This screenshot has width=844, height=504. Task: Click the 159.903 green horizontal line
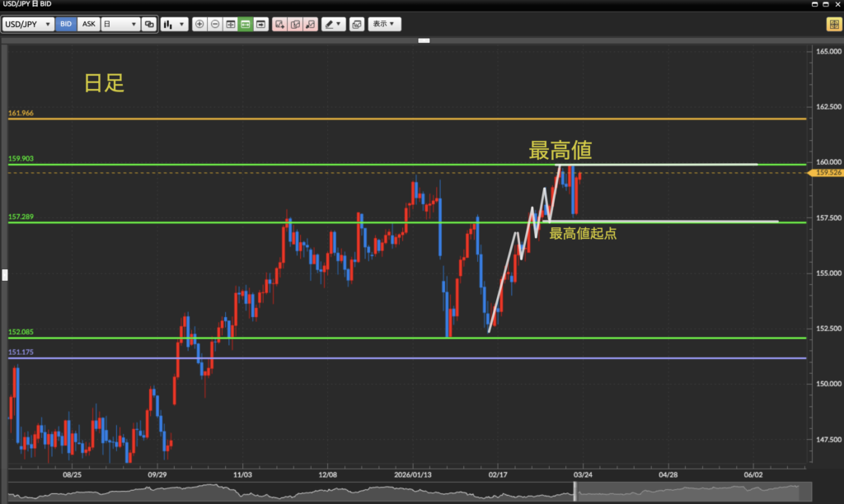(247, 165)
